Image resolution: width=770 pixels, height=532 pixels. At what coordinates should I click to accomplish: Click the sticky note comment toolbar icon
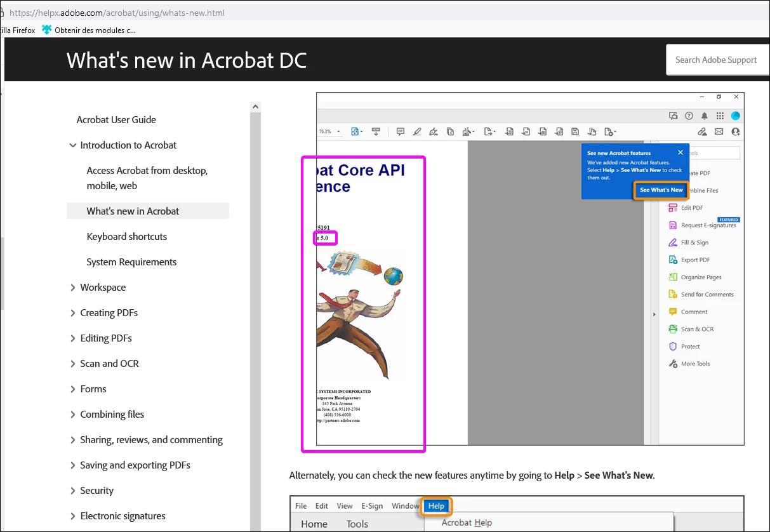400,131
